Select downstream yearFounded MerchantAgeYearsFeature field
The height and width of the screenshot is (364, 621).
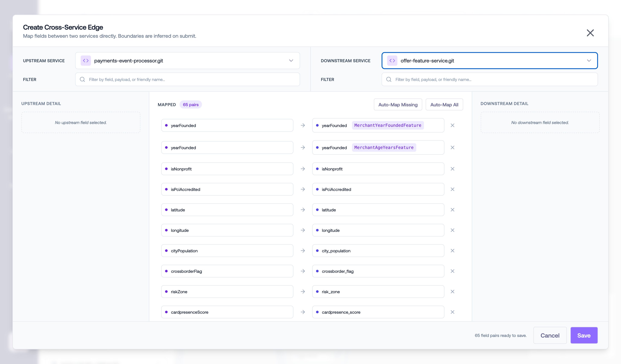coord(378,147)
